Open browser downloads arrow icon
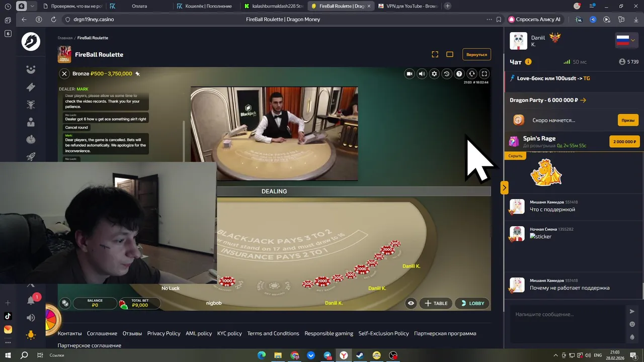 click(635, 20)
